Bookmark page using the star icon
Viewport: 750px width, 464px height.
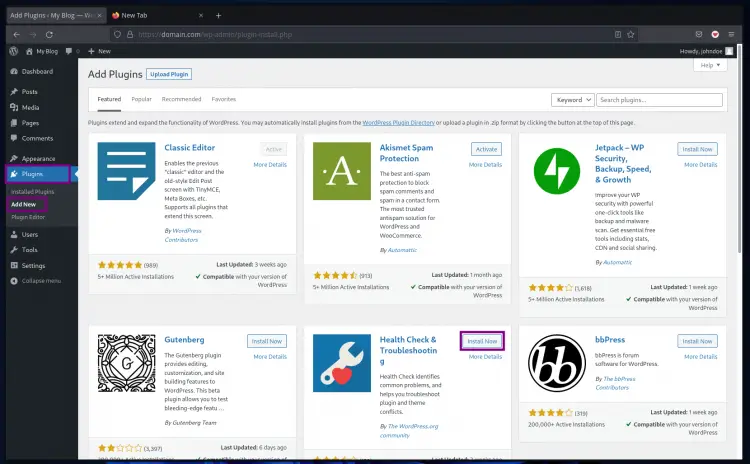[x=631, y=34]
